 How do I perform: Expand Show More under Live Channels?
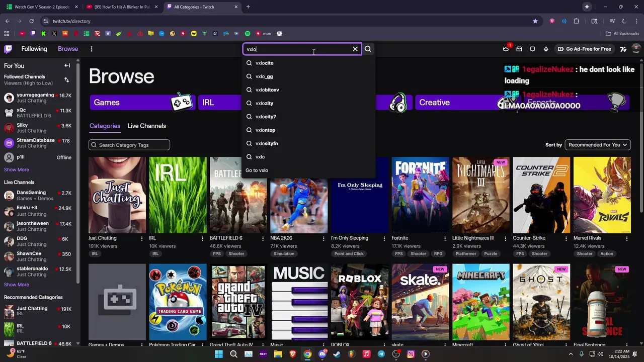[x=17, y=285]
